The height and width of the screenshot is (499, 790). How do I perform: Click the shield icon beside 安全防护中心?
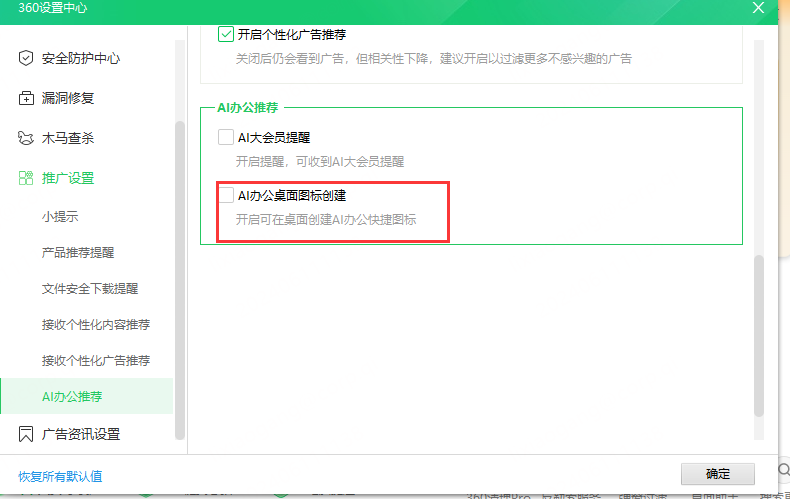coord(26,58)
